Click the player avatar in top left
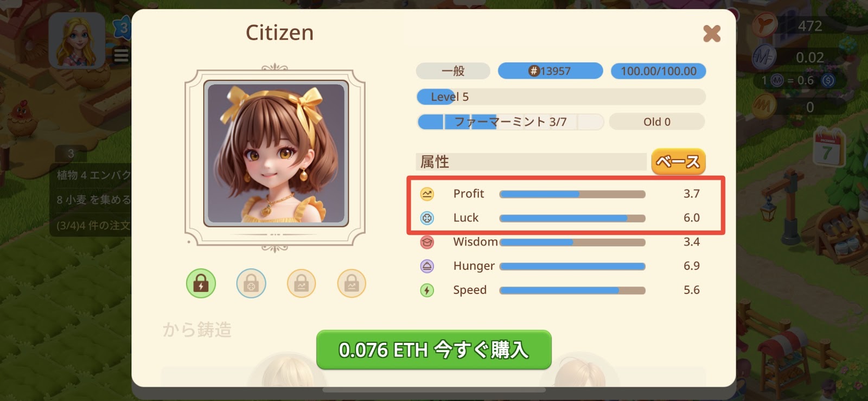 click(x=77, y=41)
